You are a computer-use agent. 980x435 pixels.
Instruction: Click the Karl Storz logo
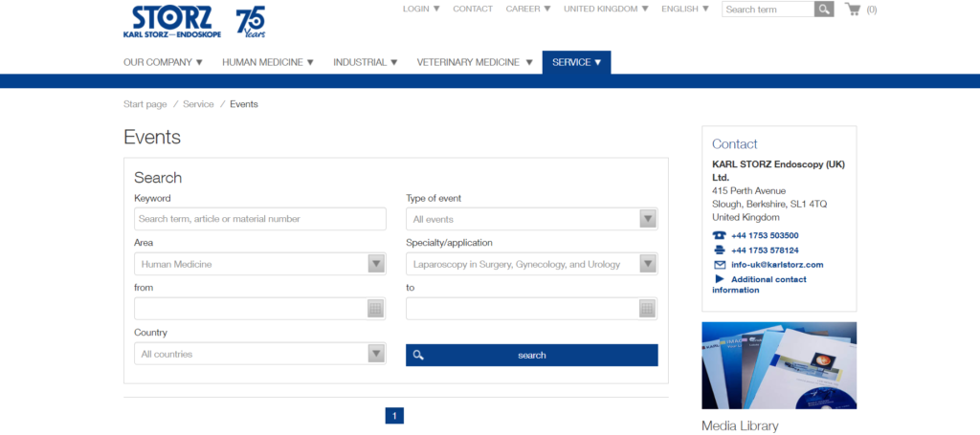(172, 22)
